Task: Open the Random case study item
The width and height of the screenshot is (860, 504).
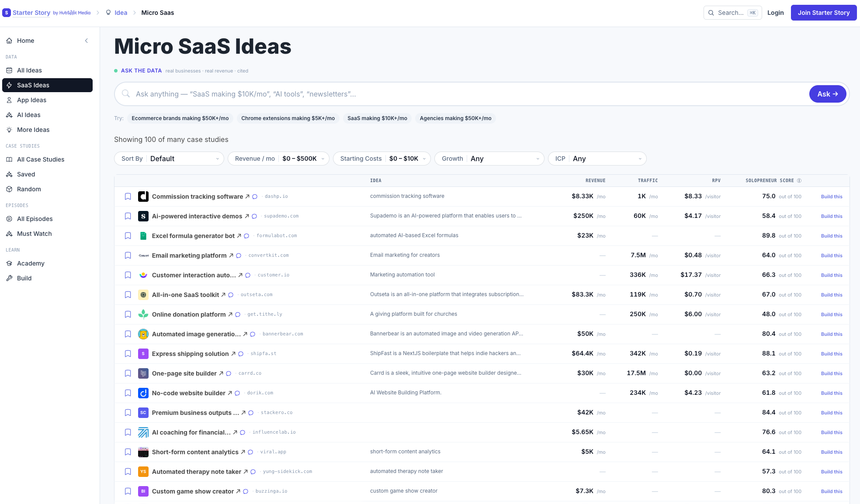Action: pyautogui.click(x=47, y=189)
